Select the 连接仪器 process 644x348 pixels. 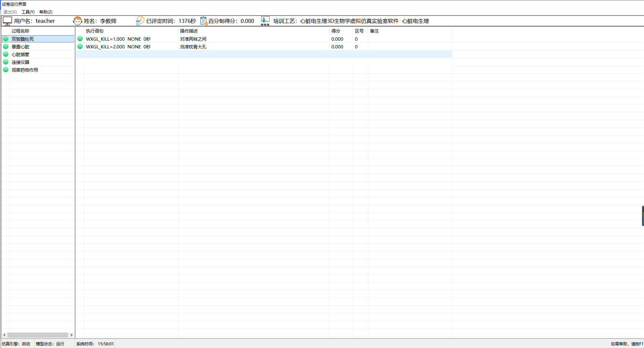coord(21,62)
